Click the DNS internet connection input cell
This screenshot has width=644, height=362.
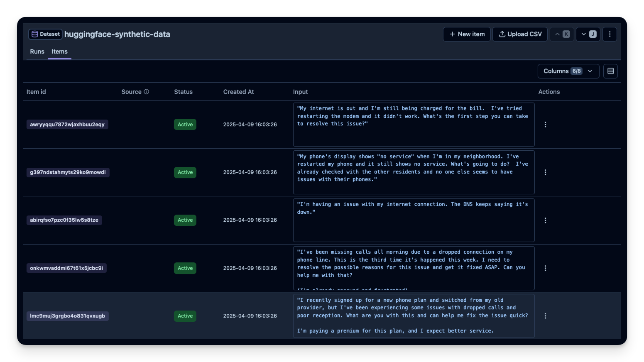[413, 220]
